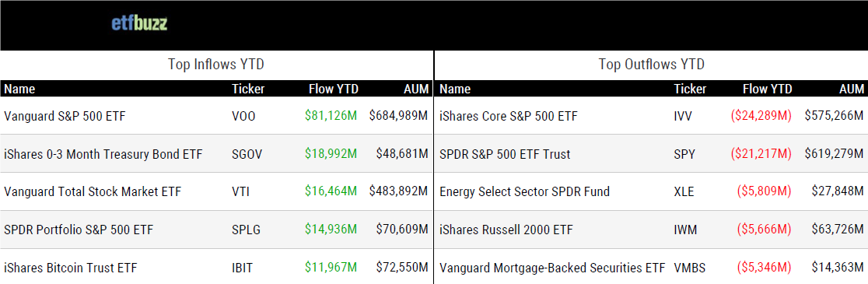Screen dimensions: 868x284
Task: Open the Vanguard Mortgage-Backed Securities ETF row
Action: [x=652, y=266]
